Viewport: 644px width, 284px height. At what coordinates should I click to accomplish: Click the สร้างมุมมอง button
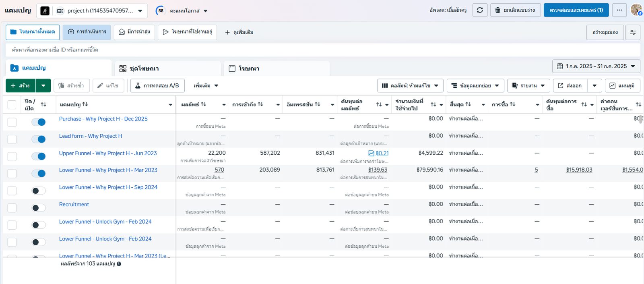(x=605, y=32)
